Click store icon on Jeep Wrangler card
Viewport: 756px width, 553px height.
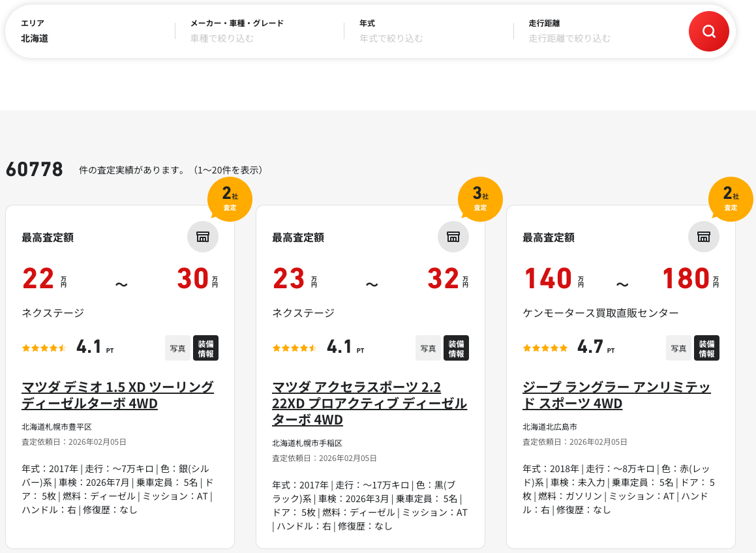pos(704,237)
